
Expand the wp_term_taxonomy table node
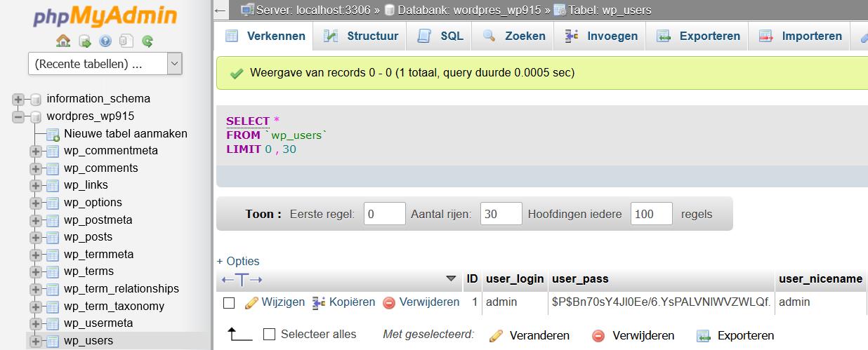tap(35, 307)
